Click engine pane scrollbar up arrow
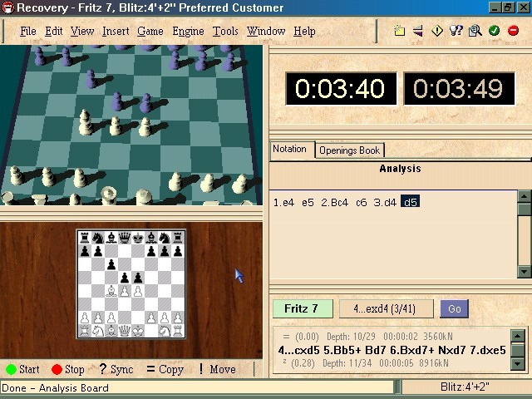The height and width of the screenshot is (399, 532). click(x=517, y=336)
